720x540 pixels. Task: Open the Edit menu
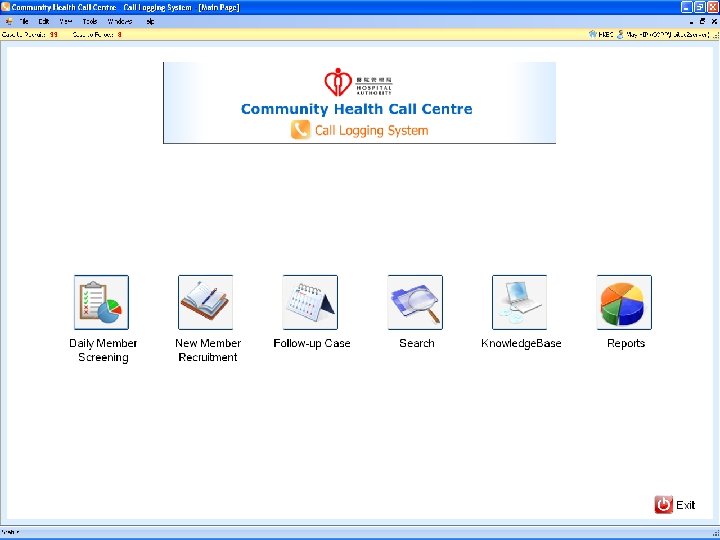click(x=44, y=21)
